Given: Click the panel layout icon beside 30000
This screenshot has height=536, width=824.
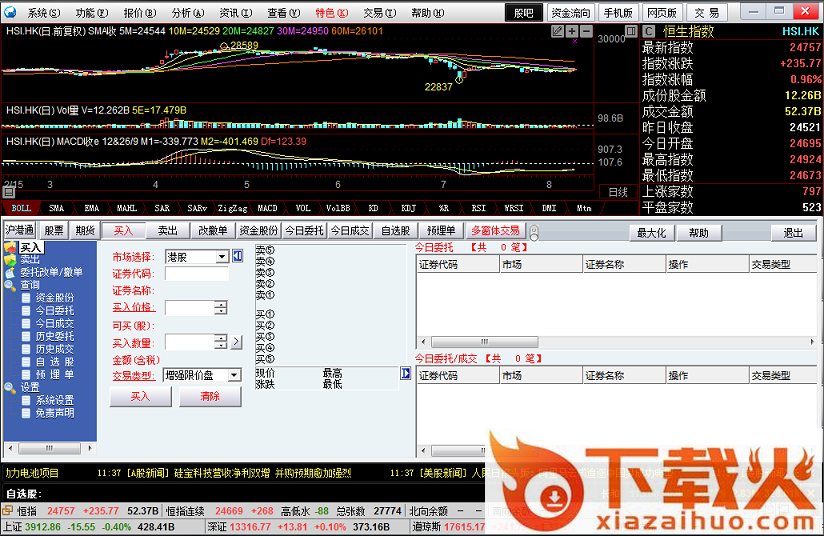Looking at the screenshot, I should 633,31.
